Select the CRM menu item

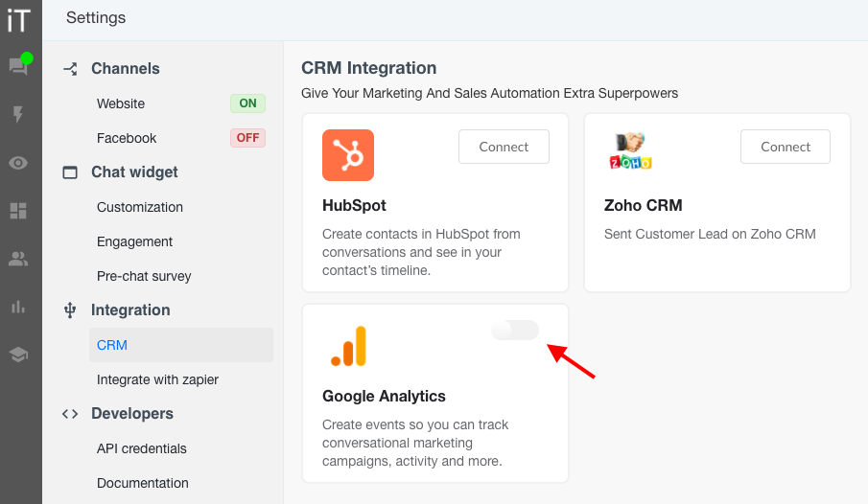[x=181, y=345]
